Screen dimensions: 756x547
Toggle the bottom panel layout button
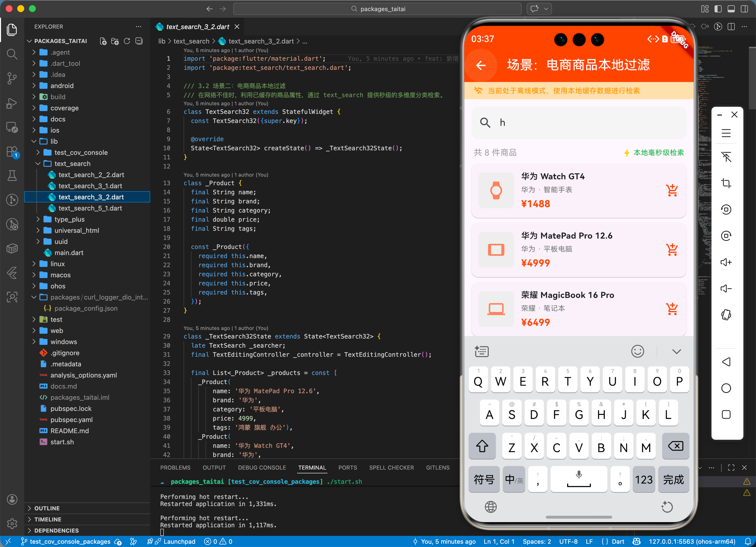click(x=731, y=9)
